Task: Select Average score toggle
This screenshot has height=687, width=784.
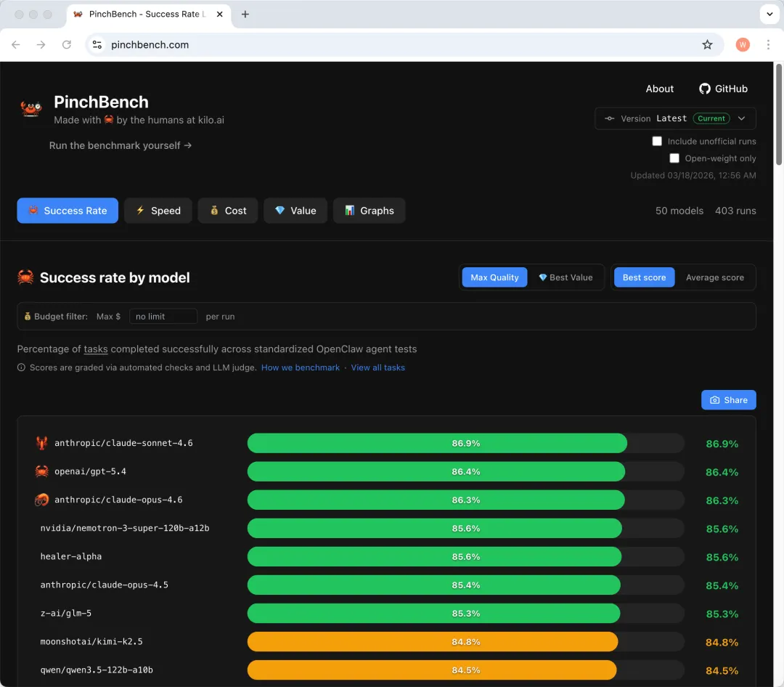Action: pos(714,277)
